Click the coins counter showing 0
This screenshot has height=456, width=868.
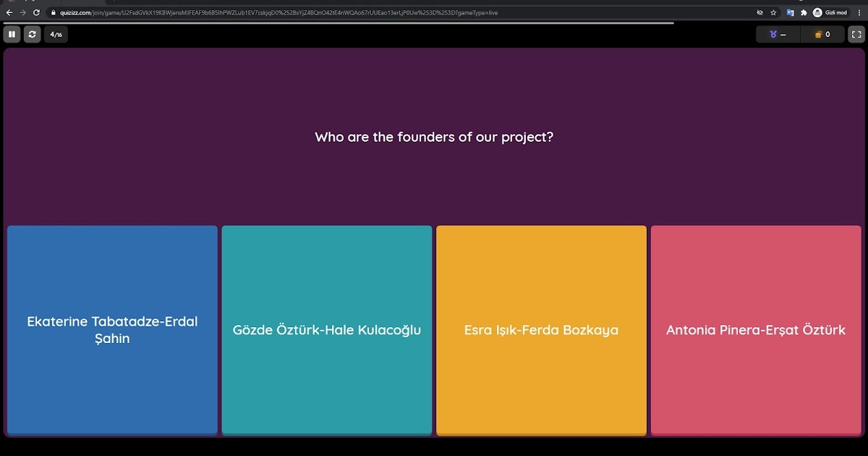click(x=822, y=33)
